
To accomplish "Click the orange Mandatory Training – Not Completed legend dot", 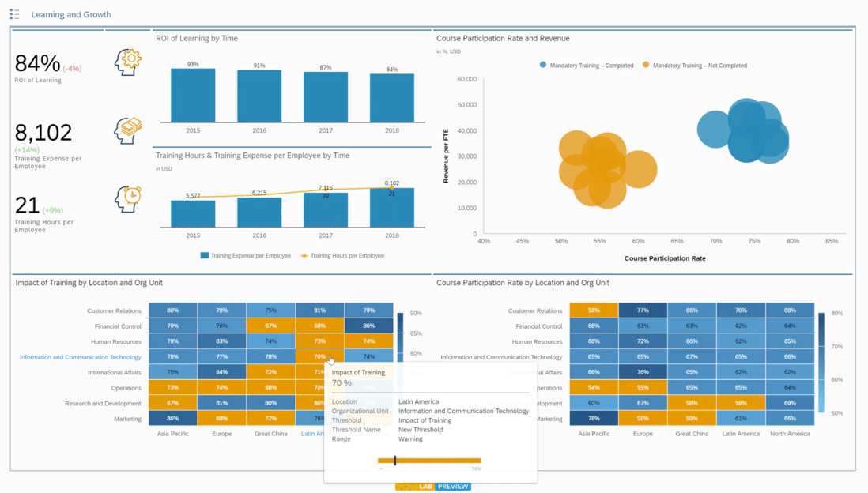I will 646,65.
